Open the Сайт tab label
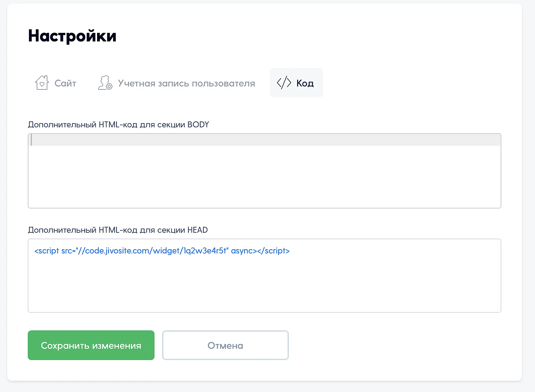 pyautogui.click(x=65, y=83)
